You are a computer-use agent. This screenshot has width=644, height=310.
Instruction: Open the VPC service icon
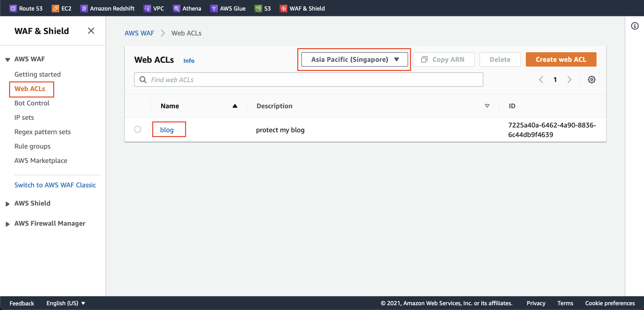tap(147, 8)
